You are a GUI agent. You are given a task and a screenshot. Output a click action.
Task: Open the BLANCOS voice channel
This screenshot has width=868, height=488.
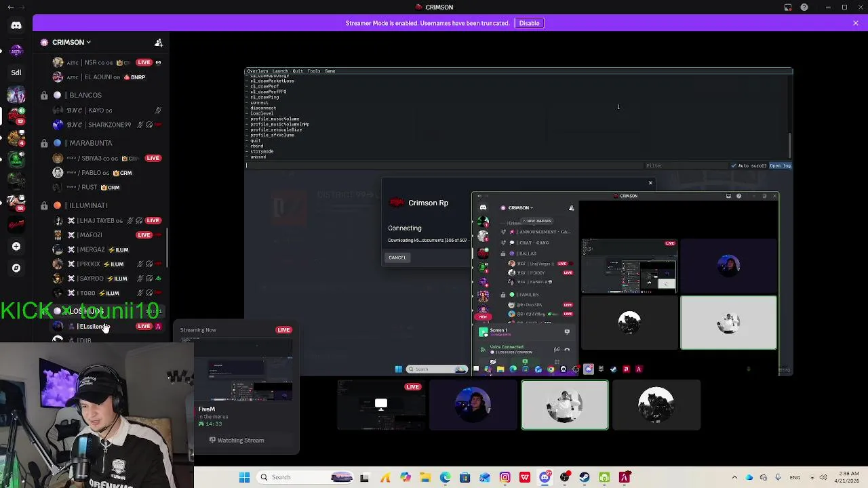[x=85, y=95]
